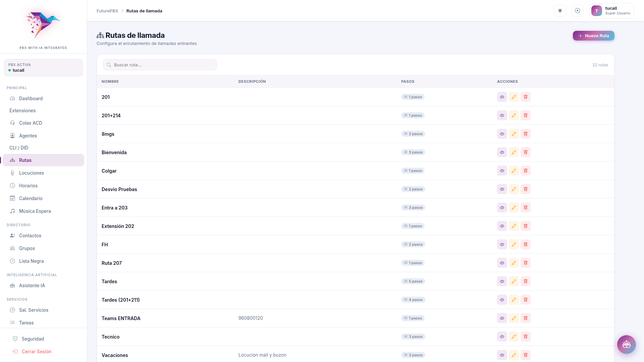Expand the Extensiones sidebar section
644x362 pixels.
point(22,111)
